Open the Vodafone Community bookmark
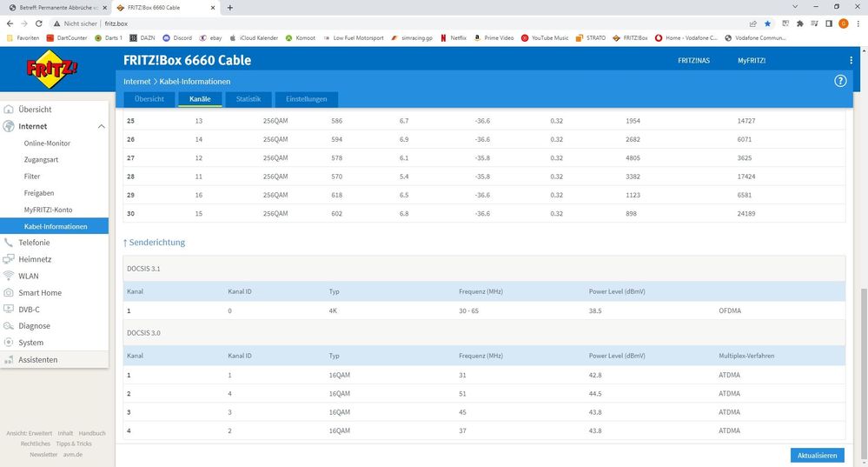Image resolution: width=868 pixels, height=467 pixels. tap(755, 38)
